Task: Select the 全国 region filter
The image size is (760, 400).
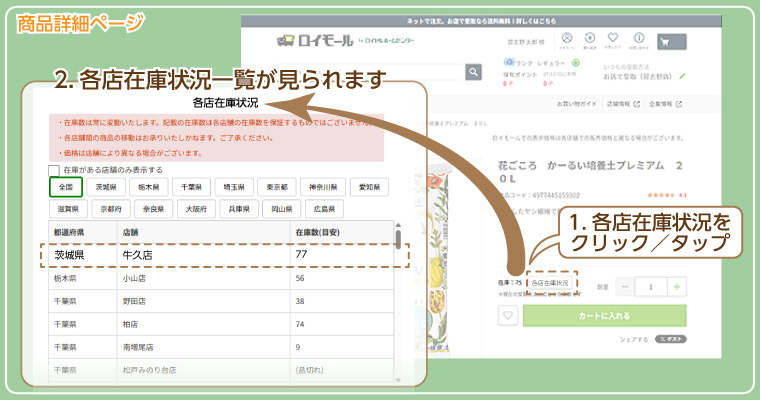Action: tap(66, 187)
